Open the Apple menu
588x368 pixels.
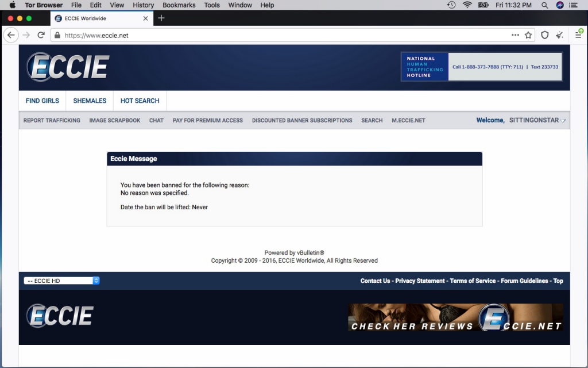click(13, 5)
